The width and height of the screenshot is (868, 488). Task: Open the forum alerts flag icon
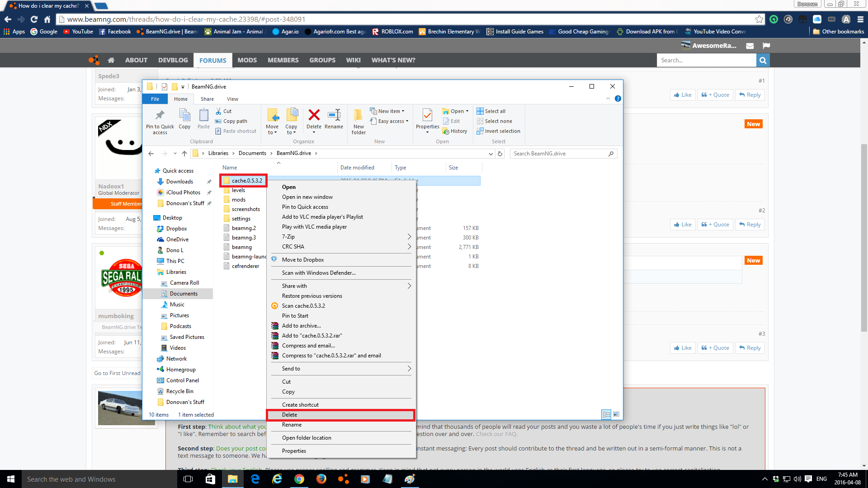tap(766, 46)
